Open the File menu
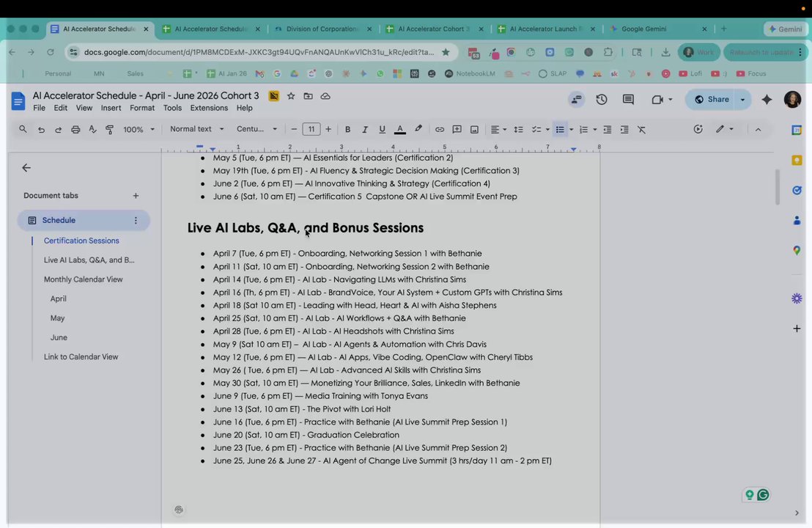Viewport: 812px width, 528px height. click(x=39, y=108)
